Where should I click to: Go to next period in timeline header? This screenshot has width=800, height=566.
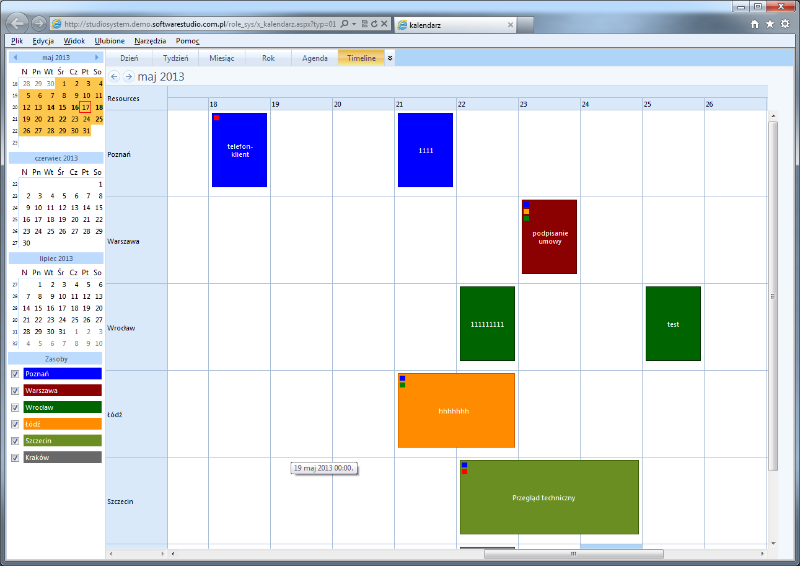pos(129,77)
